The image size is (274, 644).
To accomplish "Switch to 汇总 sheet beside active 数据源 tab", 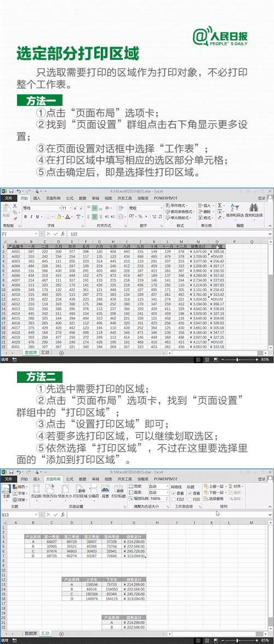I will pyautogui.click(x=45, y=352).
